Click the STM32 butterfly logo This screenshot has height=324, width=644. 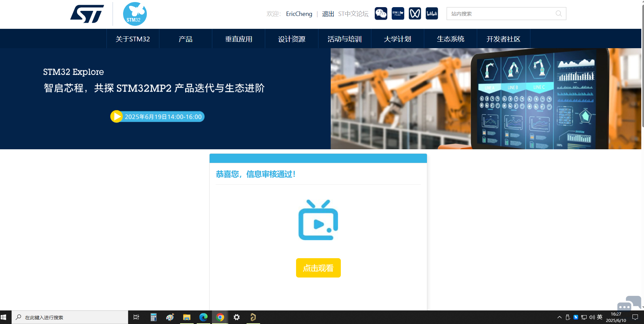pyautogui.click(x=135, y=14)
